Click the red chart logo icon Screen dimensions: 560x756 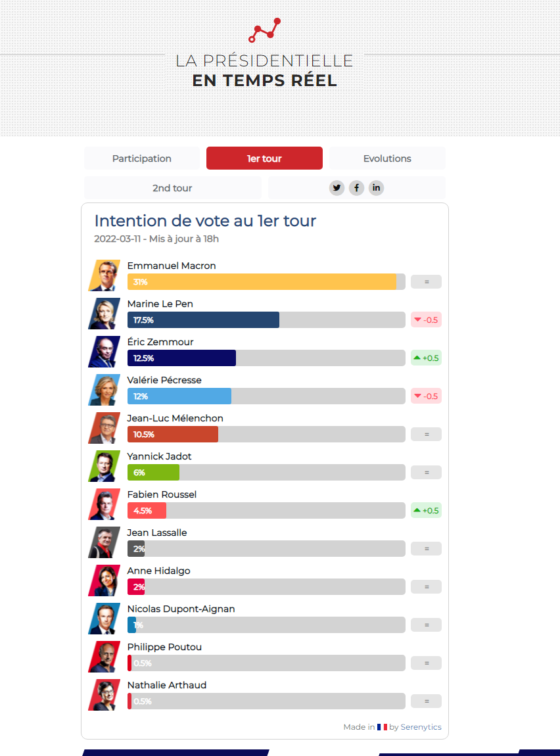[x=265, y=30]
